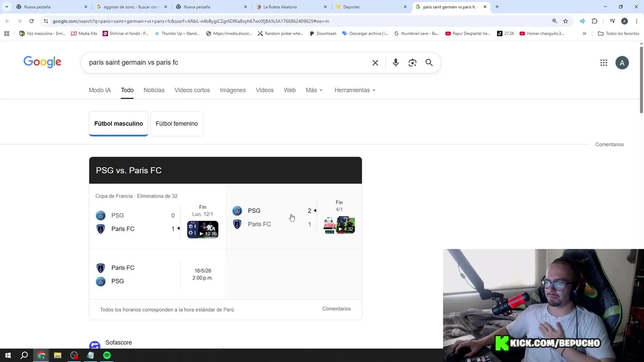Open the 16/5/26 upcoming match row

pos(157,275)
